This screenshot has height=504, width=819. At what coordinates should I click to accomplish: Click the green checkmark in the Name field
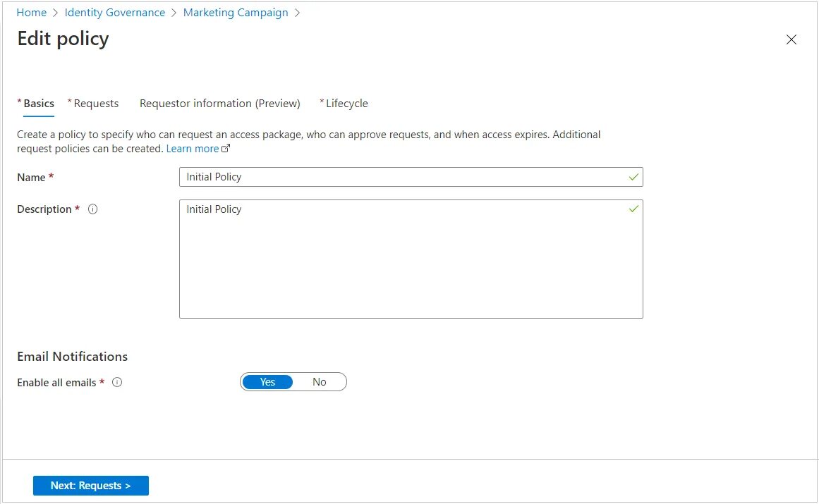[633, 177]
